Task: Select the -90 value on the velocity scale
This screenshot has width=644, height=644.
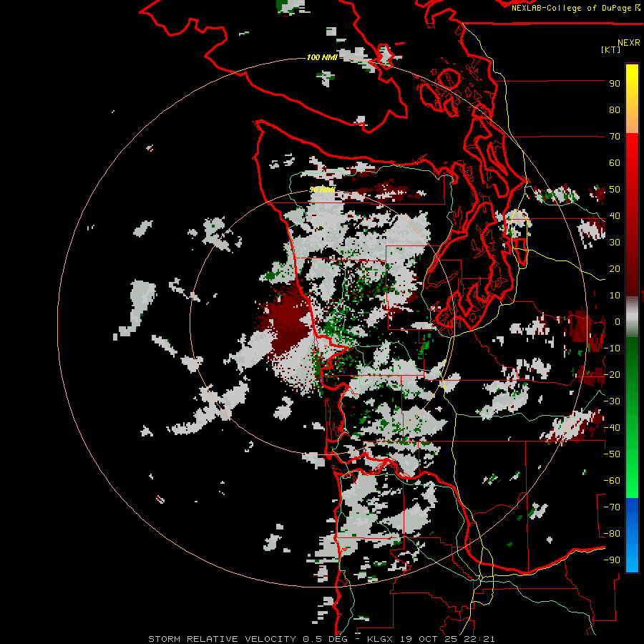Action: [x=612, y=560]
